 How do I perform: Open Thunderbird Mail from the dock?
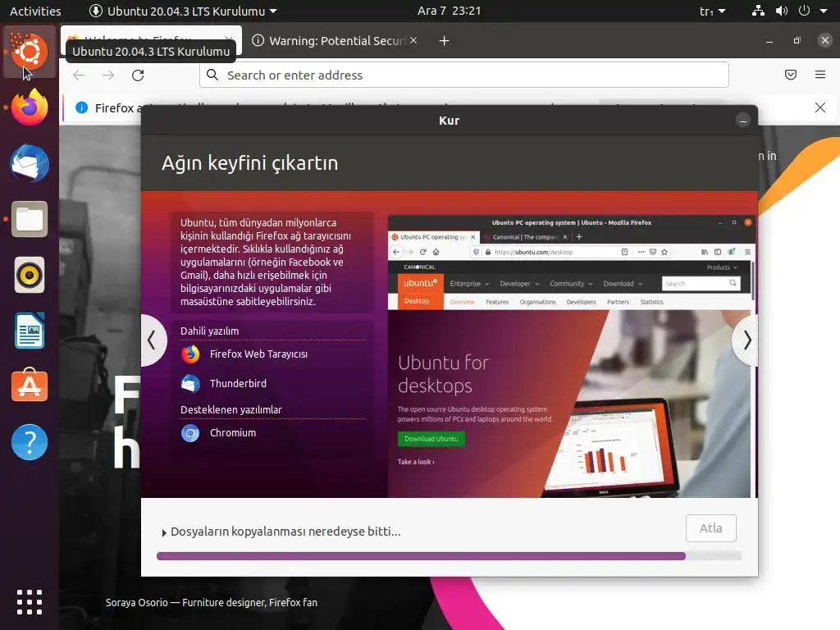coord(30,163)
